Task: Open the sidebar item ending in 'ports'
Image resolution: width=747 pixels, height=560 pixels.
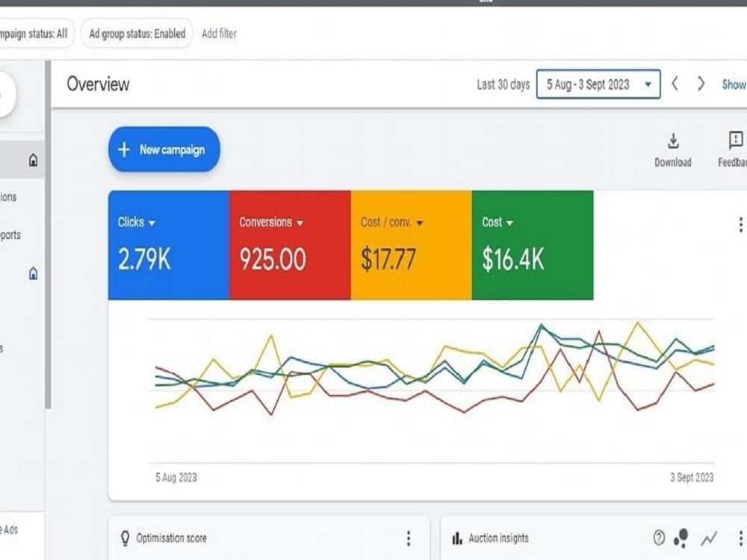Action: tap(10, 235)
